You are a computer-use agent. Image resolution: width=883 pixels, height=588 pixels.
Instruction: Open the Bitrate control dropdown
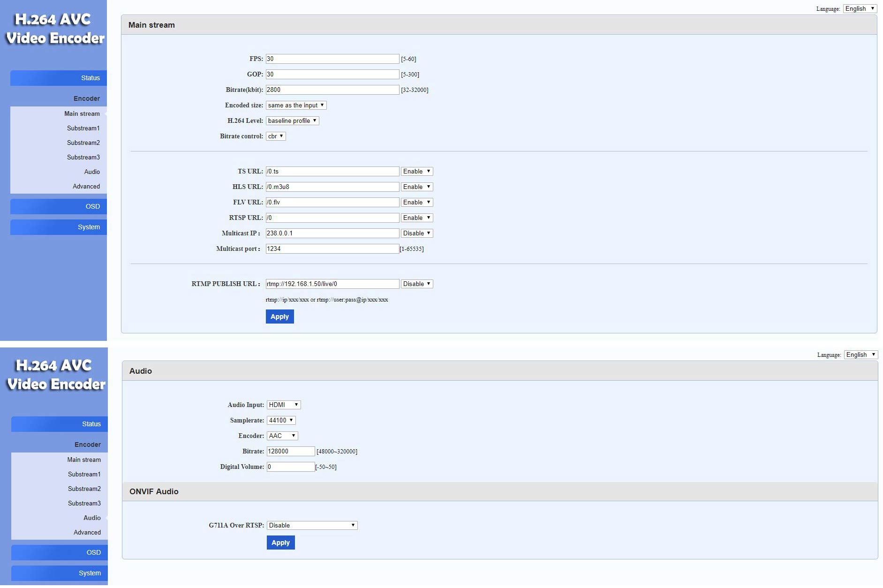(x=276, y=136)
